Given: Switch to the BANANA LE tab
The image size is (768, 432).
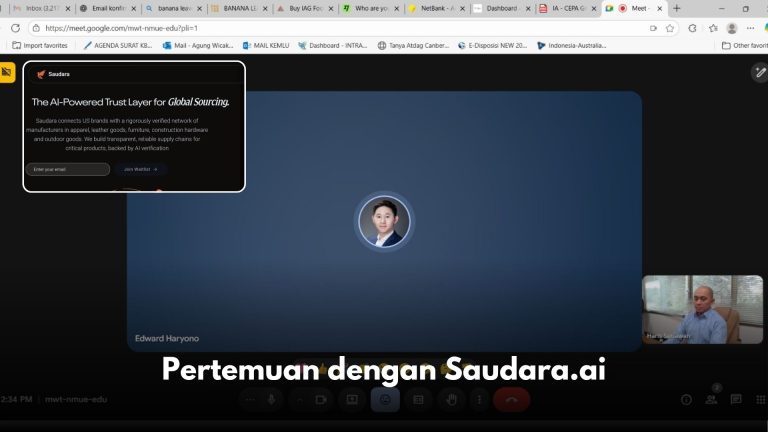Looking at the screenshot, I should click(239, 8).
